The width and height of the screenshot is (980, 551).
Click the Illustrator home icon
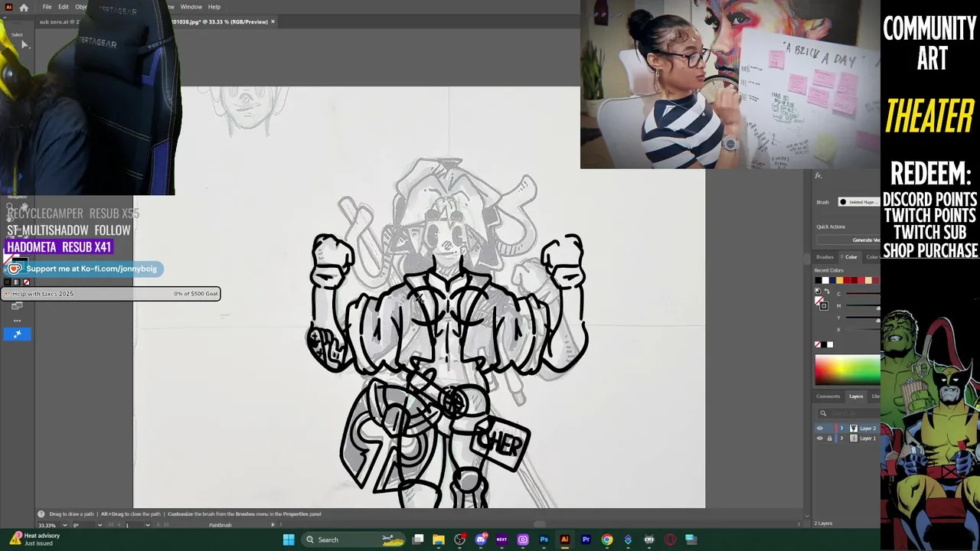click(24, 7)
